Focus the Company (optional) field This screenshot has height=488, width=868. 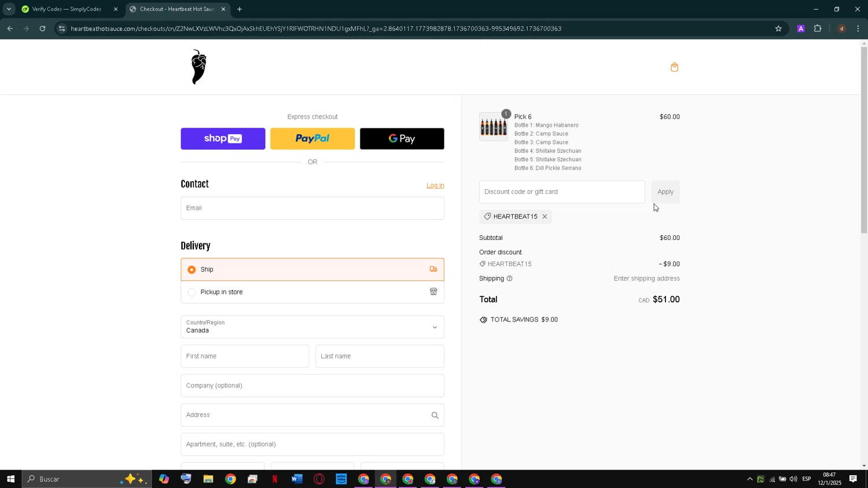(x=312, y=386)
